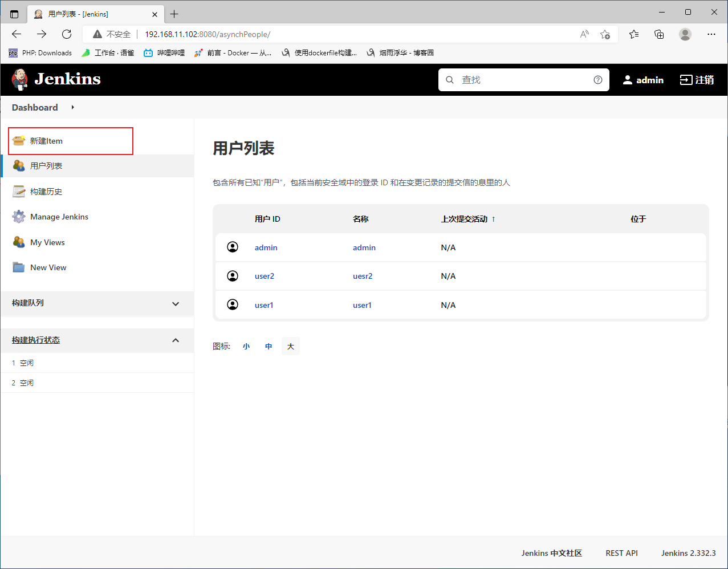The height and width of the screenshot is (569, 728).
Task: Click the 新建Item package icon
Action: pos(19,141)
